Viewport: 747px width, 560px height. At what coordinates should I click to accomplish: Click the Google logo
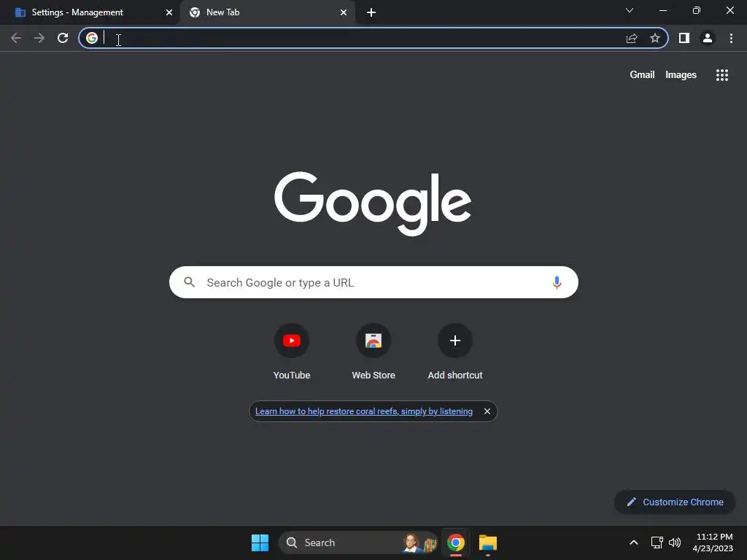tap(373, 203)
